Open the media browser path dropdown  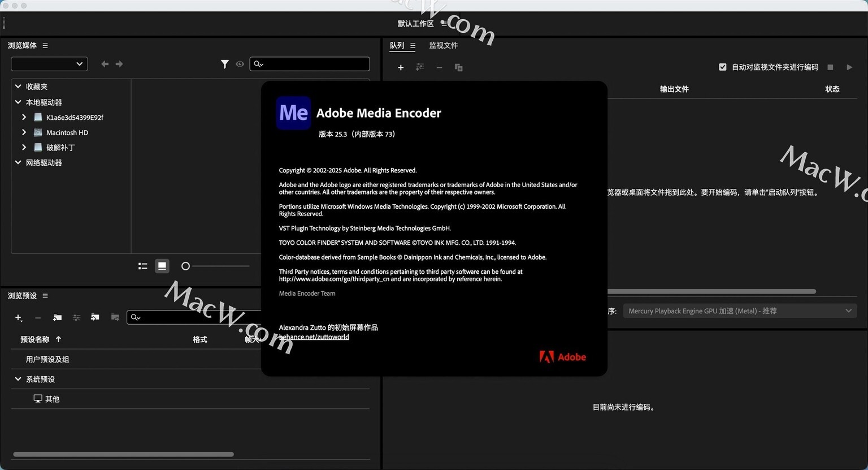[x=49, y=64]
